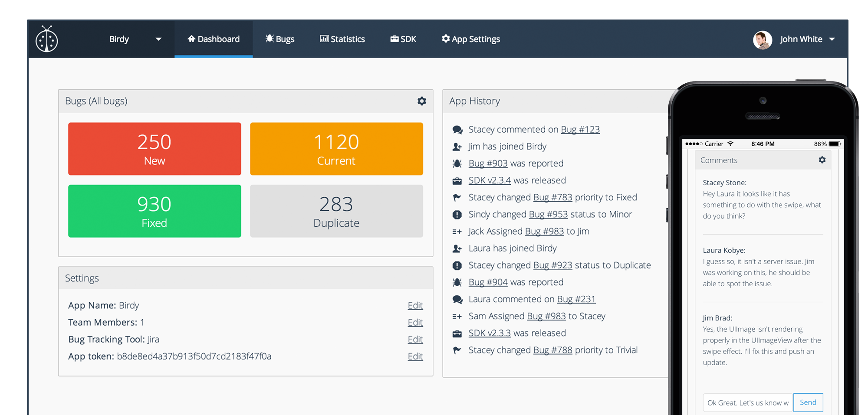Click user-plus icon beside Jim has joined Birdy
The height and width of the screenshot is (415, 868).
pos(457,147)
